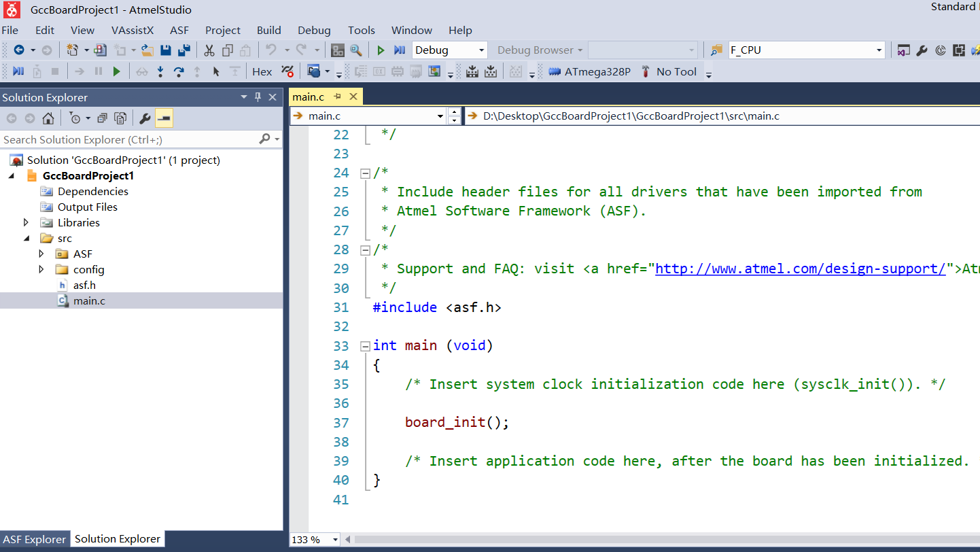Screen dimensions: 980x552
Task: Click Collapse All icon in Solution Explorer
Action: (102, 118)
